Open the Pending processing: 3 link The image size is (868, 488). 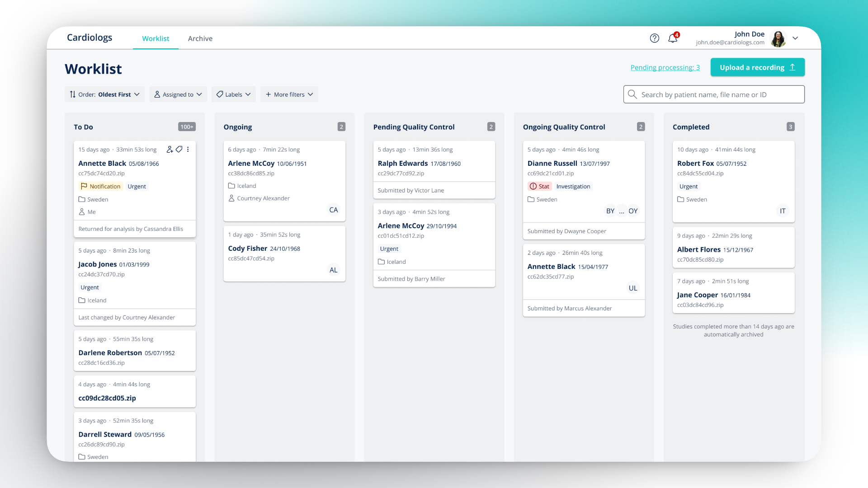(665, 67)
